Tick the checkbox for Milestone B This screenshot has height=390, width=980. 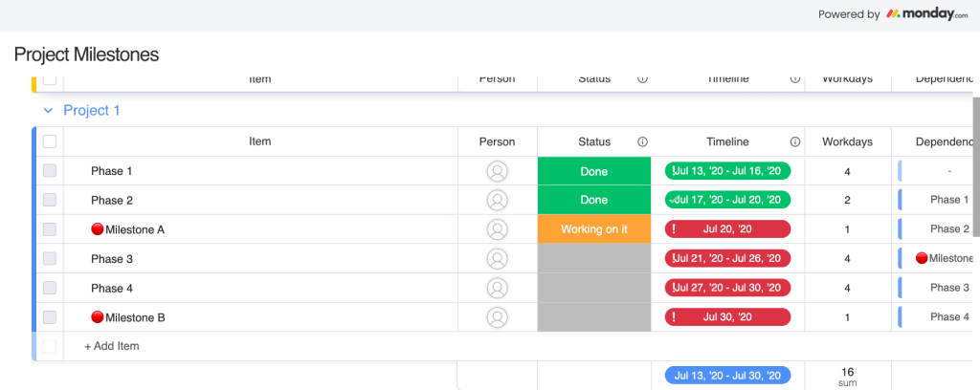[x=50, y=317]
